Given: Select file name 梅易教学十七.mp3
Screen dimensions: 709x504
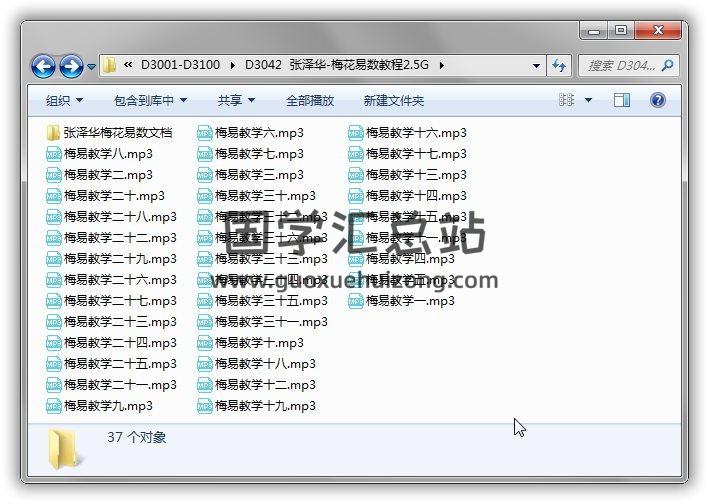Looking at the screenshot, I should point(416,154).
